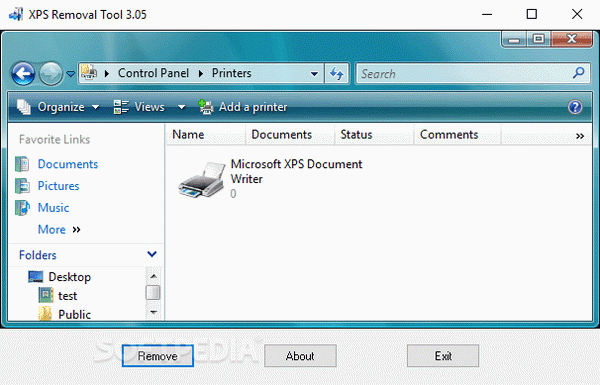Click the Refresh icon beside address bar
The image size is (600, 385).
[337, 73]
